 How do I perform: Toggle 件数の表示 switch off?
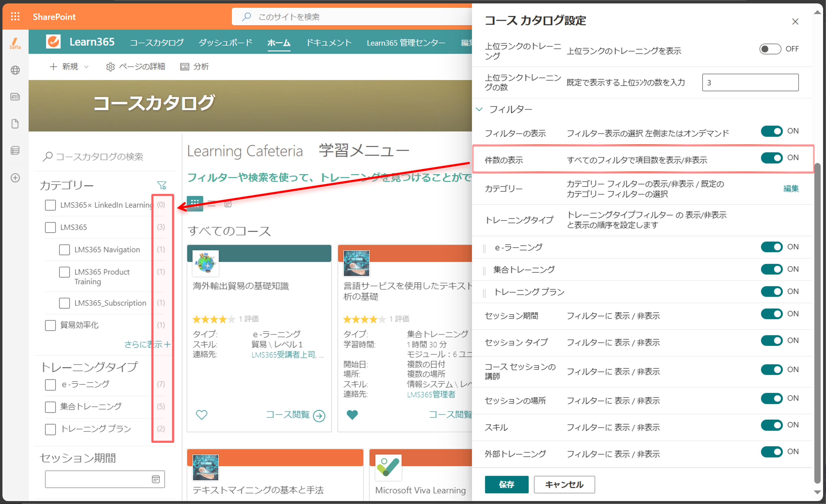coord(772,158)
